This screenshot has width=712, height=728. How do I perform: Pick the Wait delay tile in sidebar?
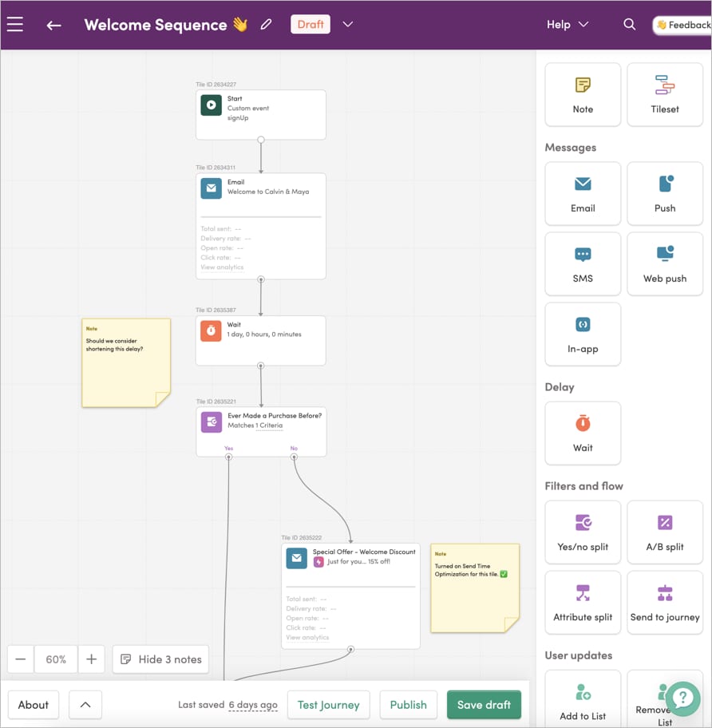click(x=583, y=433)
